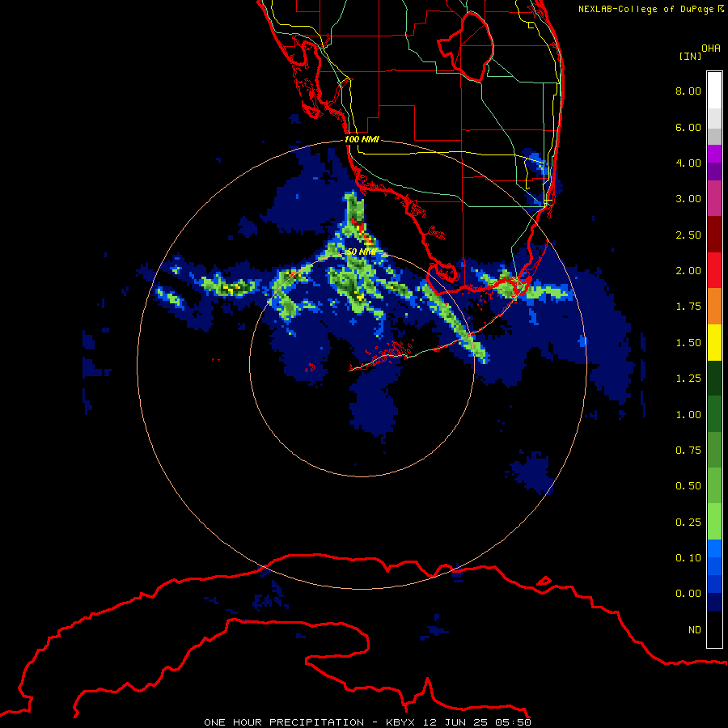The height and width of the screenshot is (728, 728).
Task: Click the 0.10 legend value
Action: pyautogui.click(x=688, y=558)
